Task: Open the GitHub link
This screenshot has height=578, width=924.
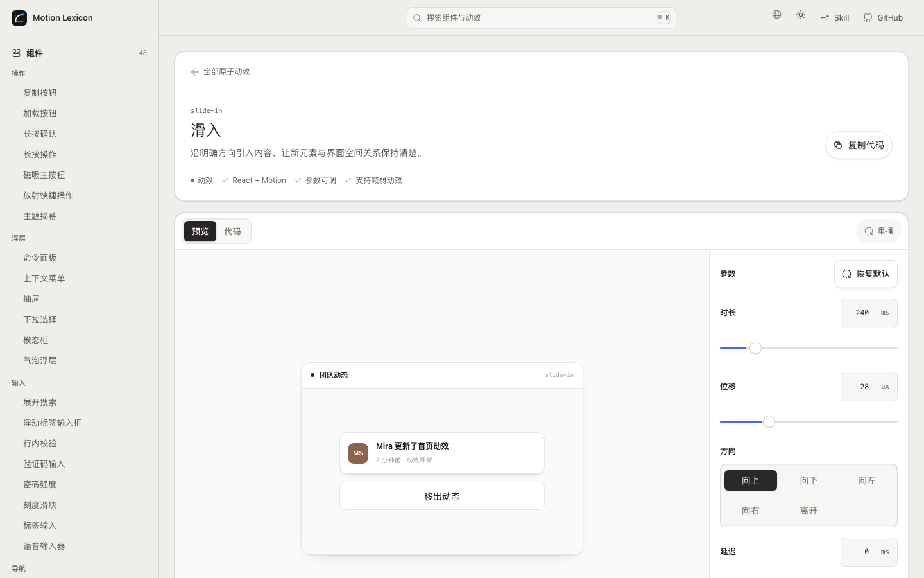Action: pos(883,18)
